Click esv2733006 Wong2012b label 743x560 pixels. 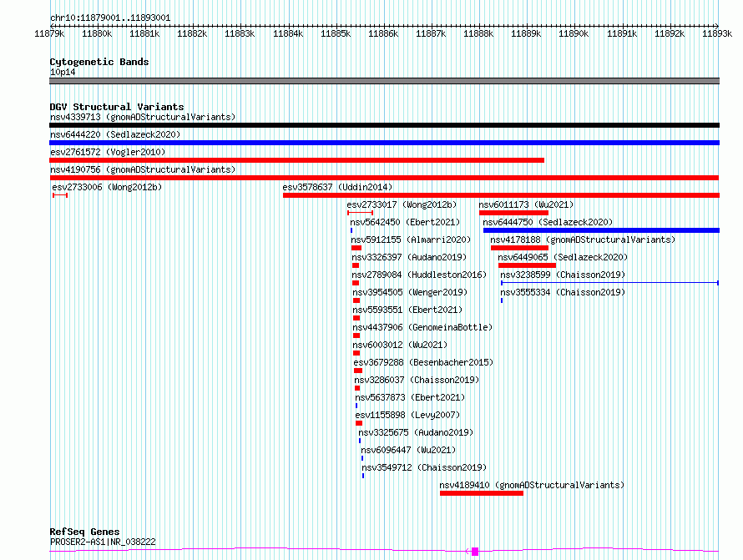pyautogui.click(x=107, y=187)
